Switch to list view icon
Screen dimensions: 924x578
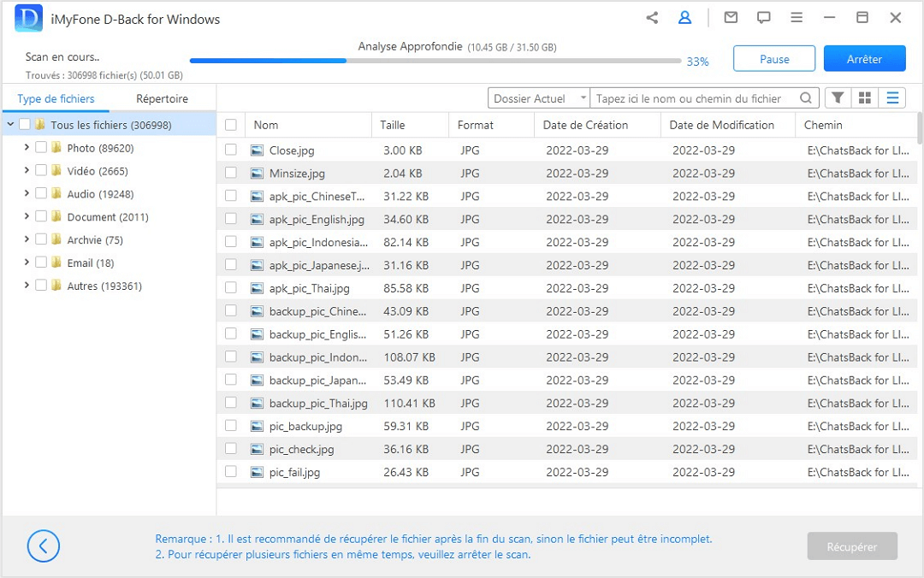click(892, 98)
